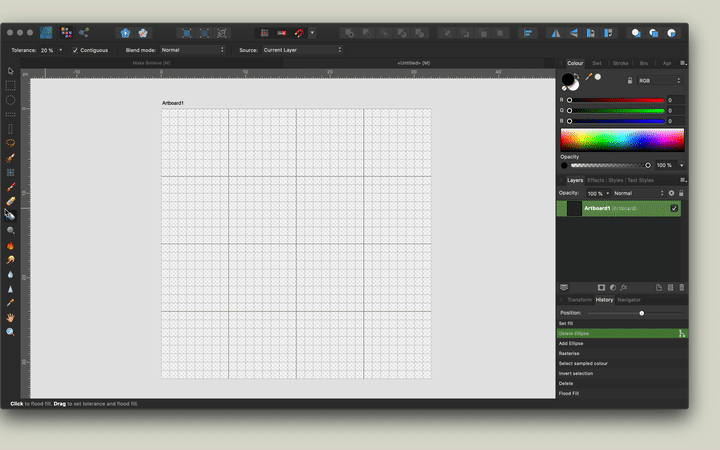Open the RGB colour model dropdown

click(659, 81)
